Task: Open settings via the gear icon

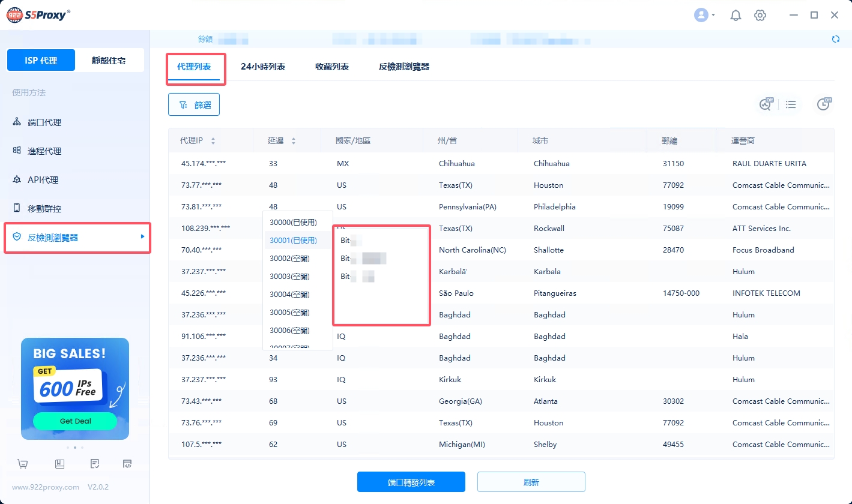Action: [760, 16]
